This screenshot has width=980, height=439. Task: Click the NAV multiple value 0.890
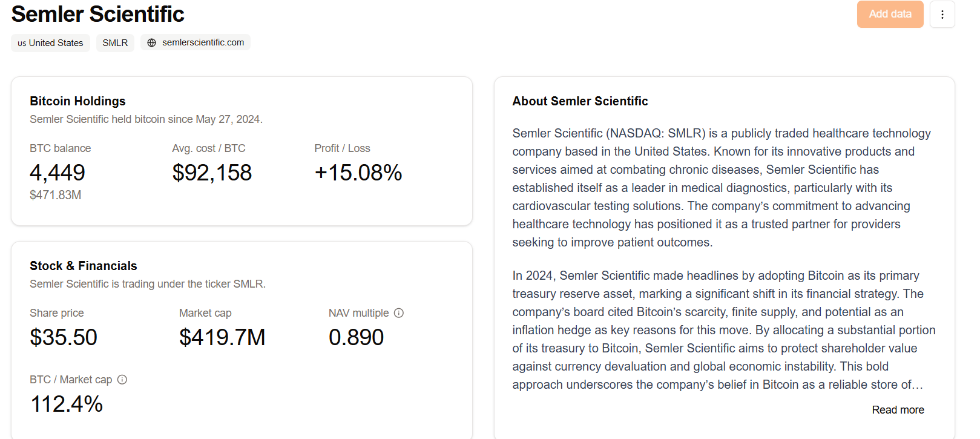(356, 337)
